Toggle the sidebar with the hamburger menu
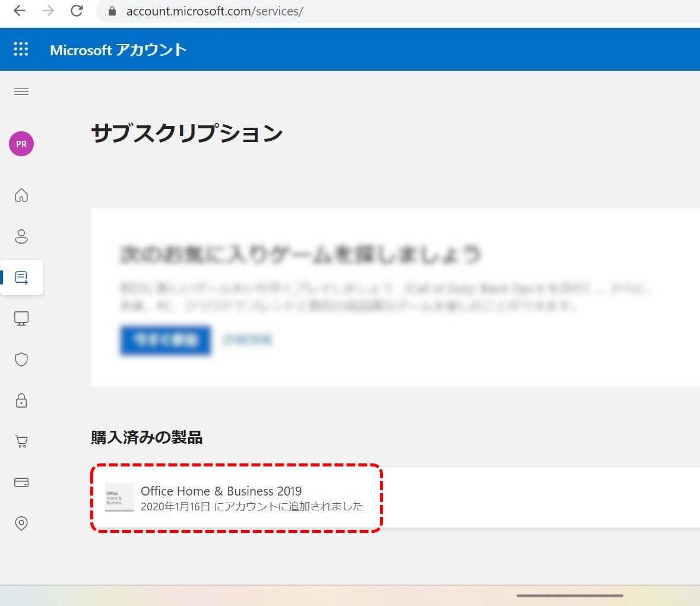700x606 pixels. pos(21,91)
